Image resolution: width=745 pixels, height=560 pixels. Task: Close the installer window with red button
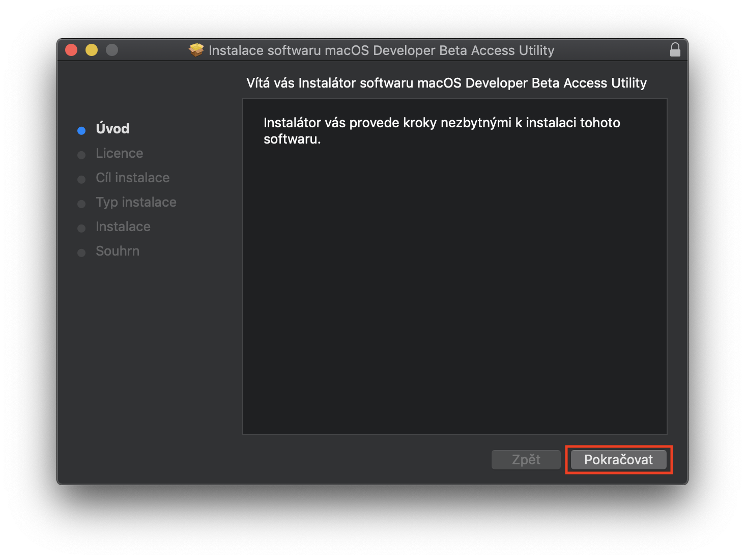tap(71, 50)
